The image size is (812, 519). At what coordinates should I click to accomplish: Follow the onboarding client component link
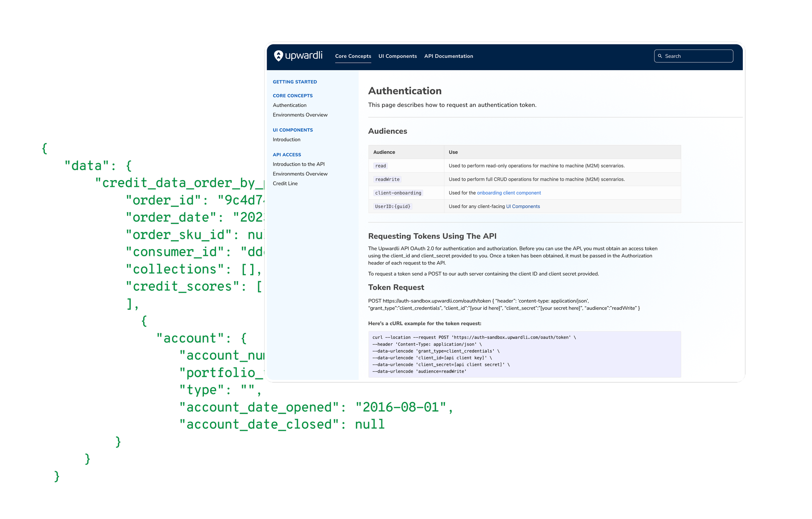click(509, 193)
